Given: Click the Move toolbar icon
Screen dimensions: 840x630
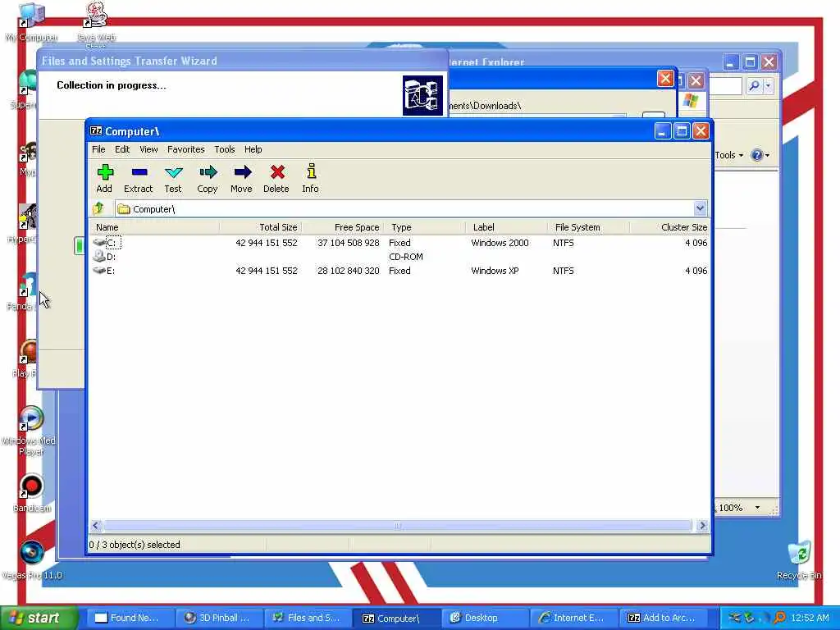Looking at the screenshot, I should [242, 178].
